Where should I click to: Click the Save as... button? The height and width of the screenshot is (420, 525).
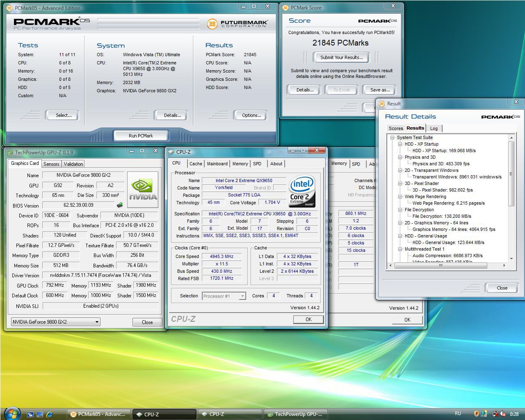coord(380,90)
